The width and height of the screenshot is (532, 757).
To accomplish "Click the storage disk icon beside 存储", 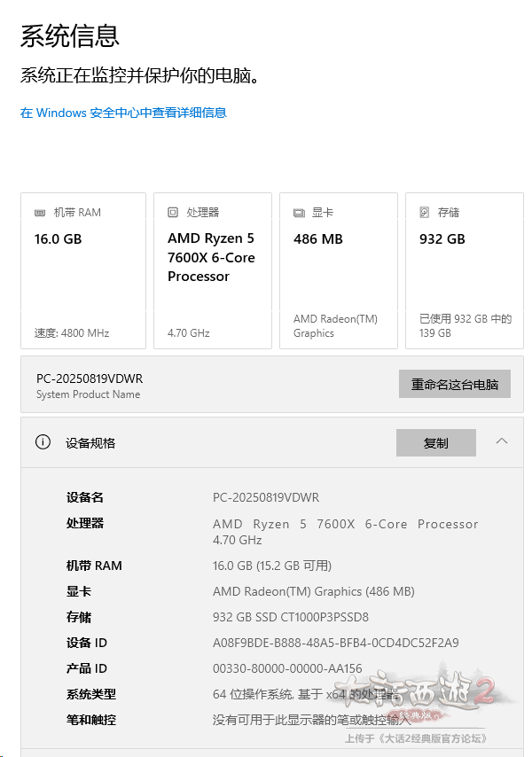I will 425,213.
